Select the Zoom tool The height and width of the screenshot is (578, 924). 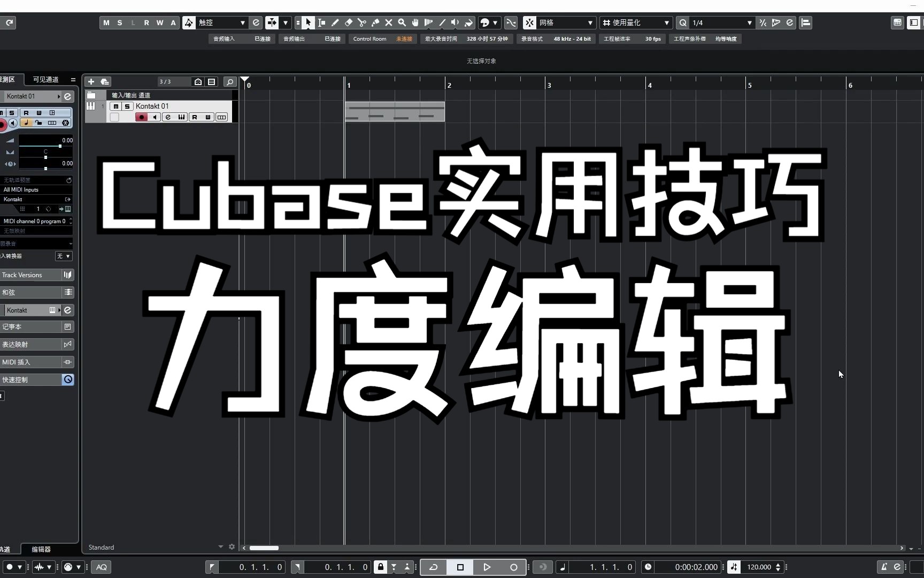pyautogui.click(x=402, y=22)
